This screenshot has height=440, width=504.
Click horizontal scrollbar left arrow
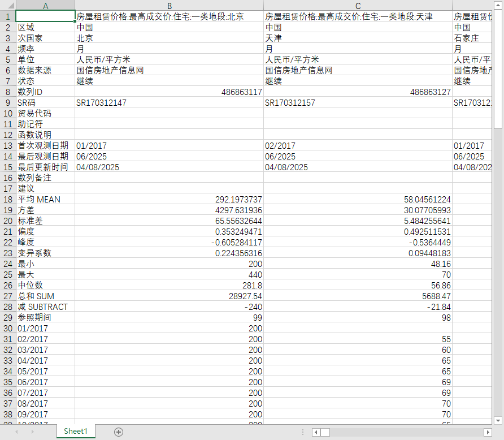316,432
